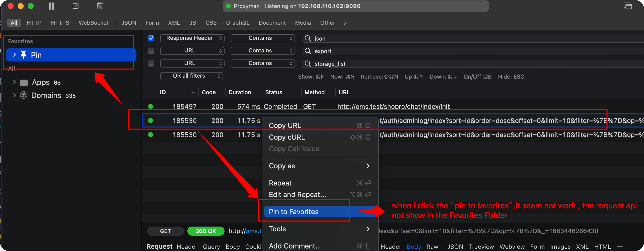Expand the Pin favorites folder
The height and width of the screenshot is (251, 644).
coord(14,55)
